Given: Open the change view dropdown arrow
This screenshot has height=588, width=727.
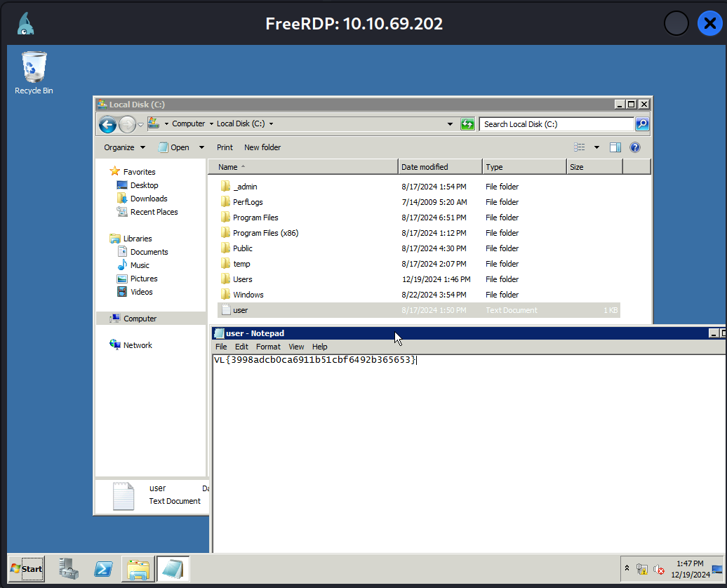Looking at the screenshot, I should pyautogui.click(x=597, y=147).
